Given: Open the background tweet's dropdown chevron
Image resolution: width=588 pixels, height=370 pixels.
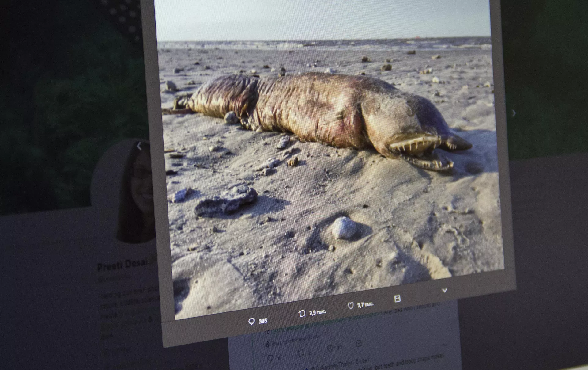Looking at the screenshot, I should point(446,345).
